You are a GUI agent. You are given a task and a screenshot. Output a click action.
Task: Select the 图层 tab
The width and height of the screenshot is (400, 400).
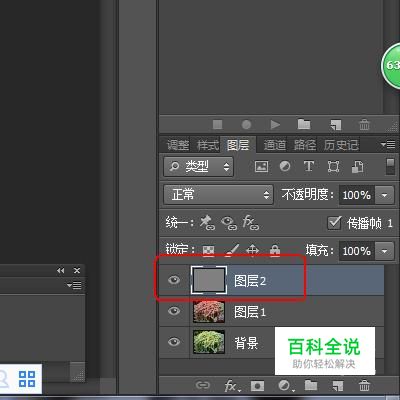[x=238, y=145]
